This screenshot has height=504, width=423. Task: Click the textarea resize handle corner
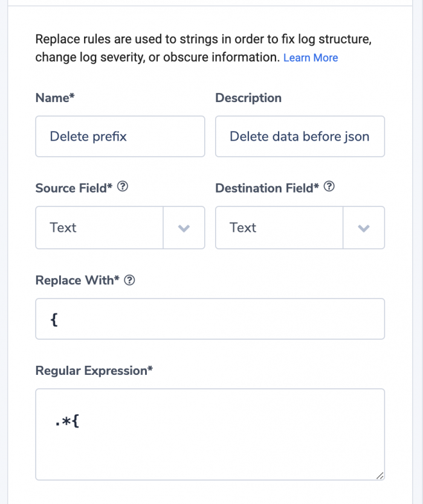click(380, 476)
